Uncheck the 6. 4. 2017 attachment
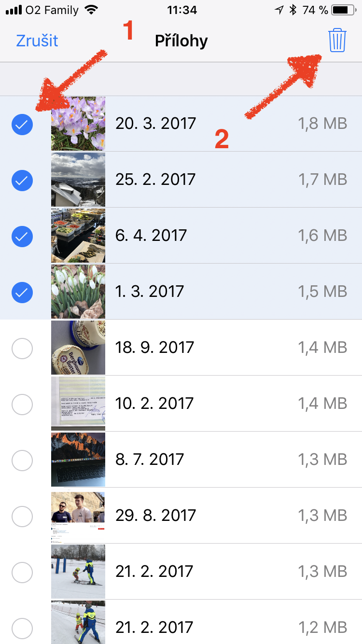Viewport: 362px width, 644px height. click(22, 237)
